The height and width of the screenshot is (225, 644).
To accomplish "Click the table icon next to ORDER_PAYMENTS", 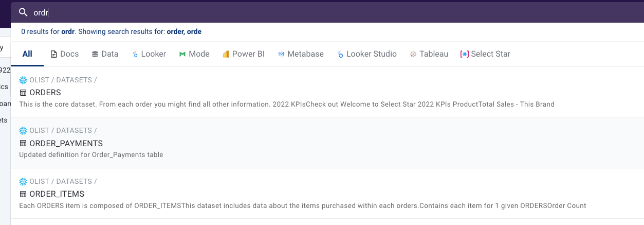I will 23,144.
